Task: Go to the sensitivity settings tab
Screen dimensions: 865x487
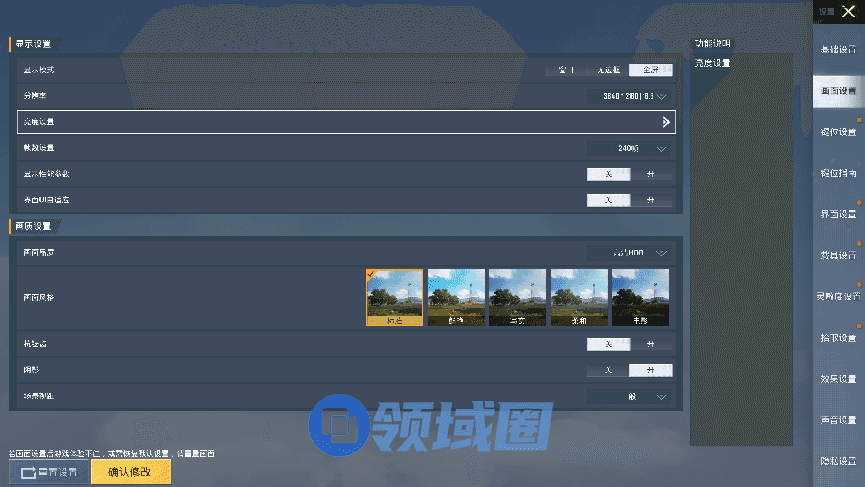Action: point(838,296)
